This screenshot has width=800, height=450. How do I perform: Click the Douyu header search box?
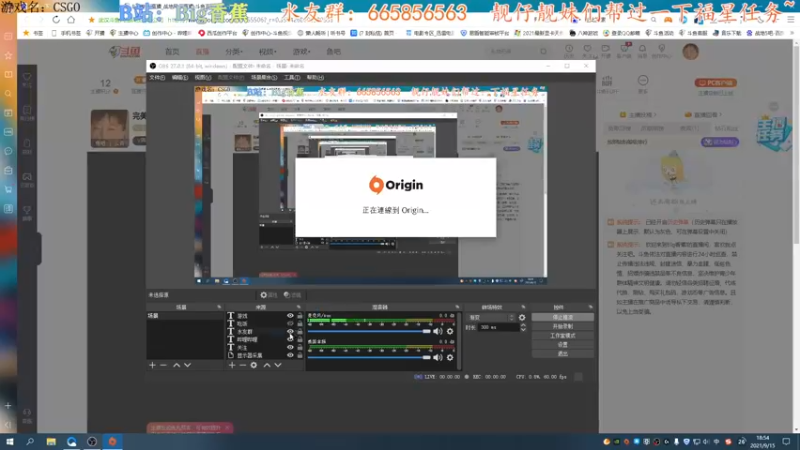pos(517,52)
